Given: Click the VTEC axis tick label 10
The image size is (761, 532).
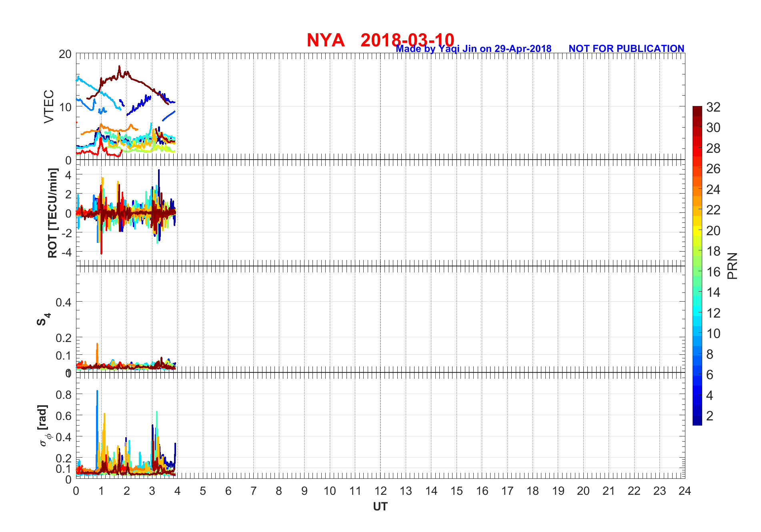Looking at the screenshot, I should 65,107.
